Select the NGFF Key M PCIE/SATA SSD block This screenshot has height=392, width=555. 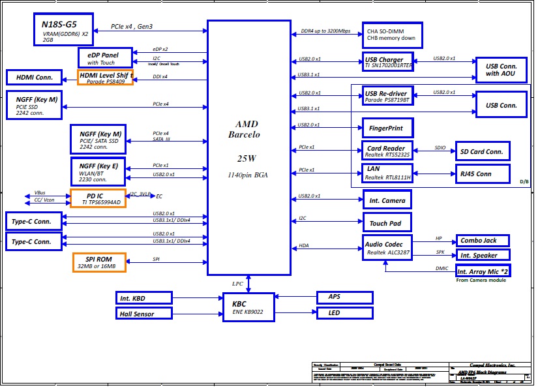point(98,139)
